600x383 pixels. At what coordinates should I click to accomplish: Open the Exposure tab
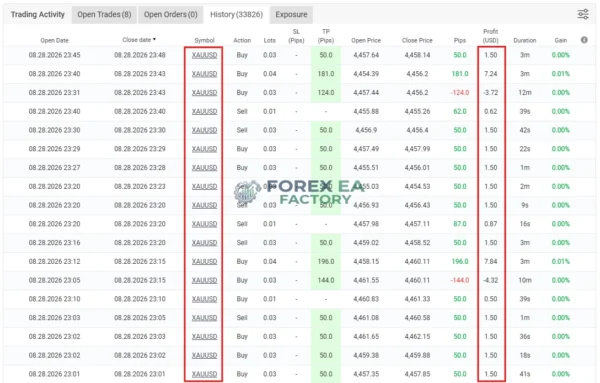coord(291,15)
